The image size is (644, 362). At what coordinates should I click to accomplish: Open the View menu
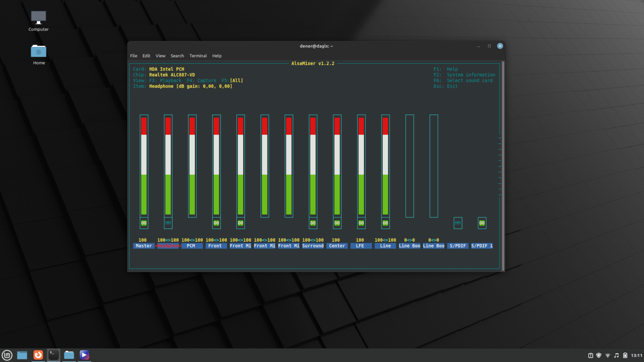click(x=160, y=56)
